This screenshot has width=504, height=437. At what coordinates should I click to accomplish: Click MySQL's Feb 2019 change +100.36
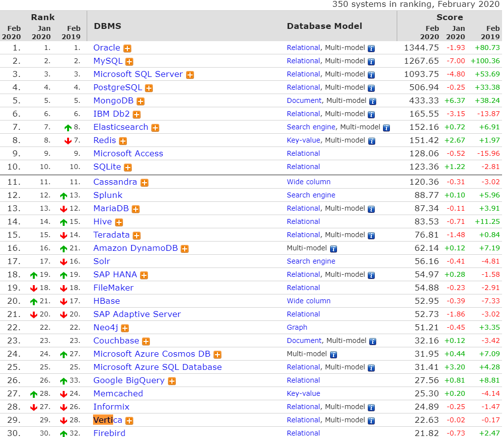(485, 61)
